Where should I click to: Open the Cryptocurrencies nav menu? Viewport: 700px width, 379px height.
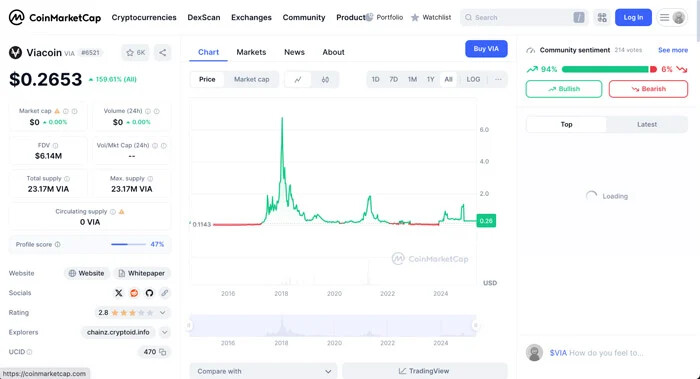[144, 17]
